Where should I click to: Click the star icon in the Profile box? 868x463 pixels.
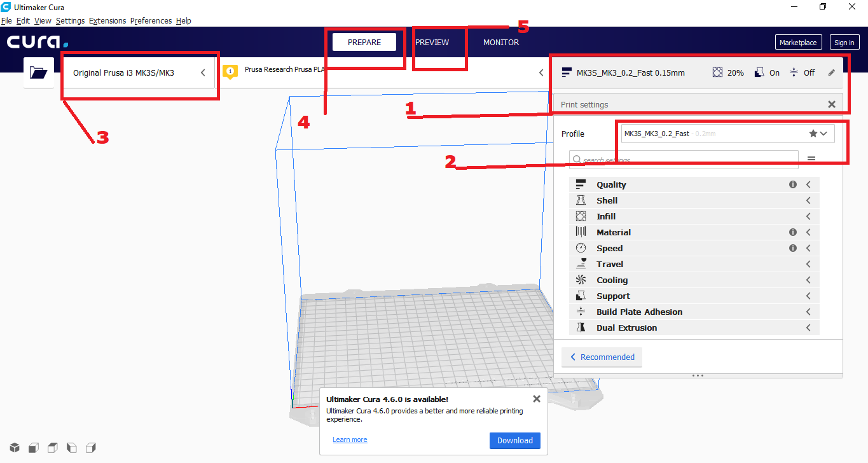[813, 134]
